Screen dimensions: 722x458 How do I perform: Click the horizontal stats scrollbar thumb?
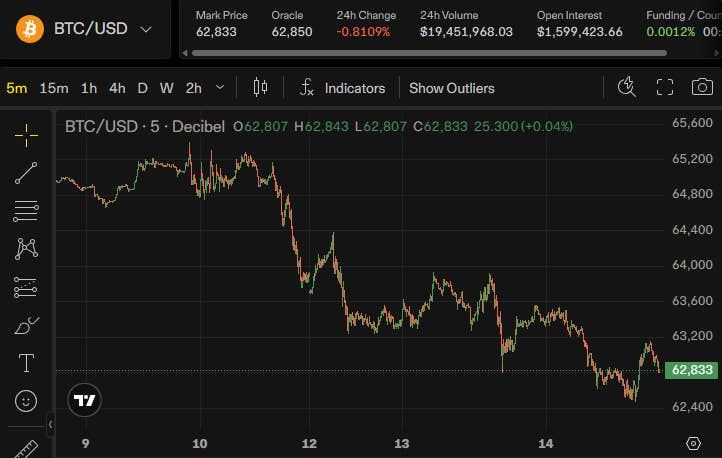(429, 53)
